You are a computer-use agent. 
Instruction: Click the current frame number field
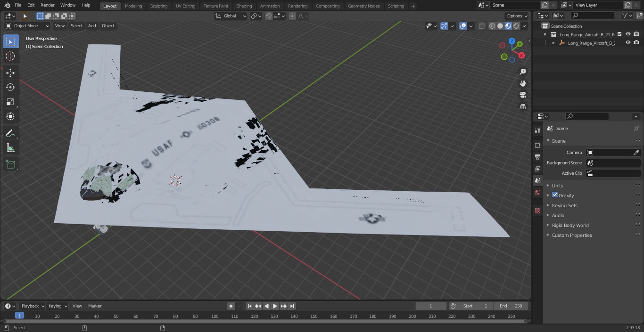click(431, 306)
